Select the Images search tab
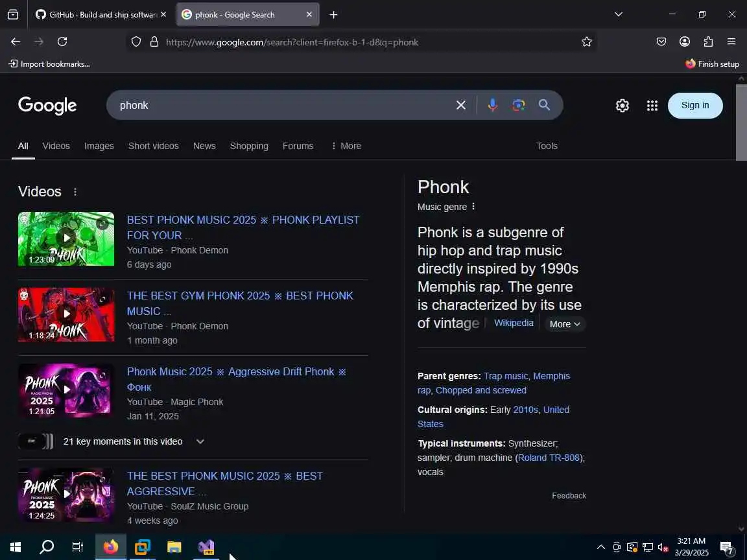Viewport: 747px width, 560px height. click(x=99, y=146)
